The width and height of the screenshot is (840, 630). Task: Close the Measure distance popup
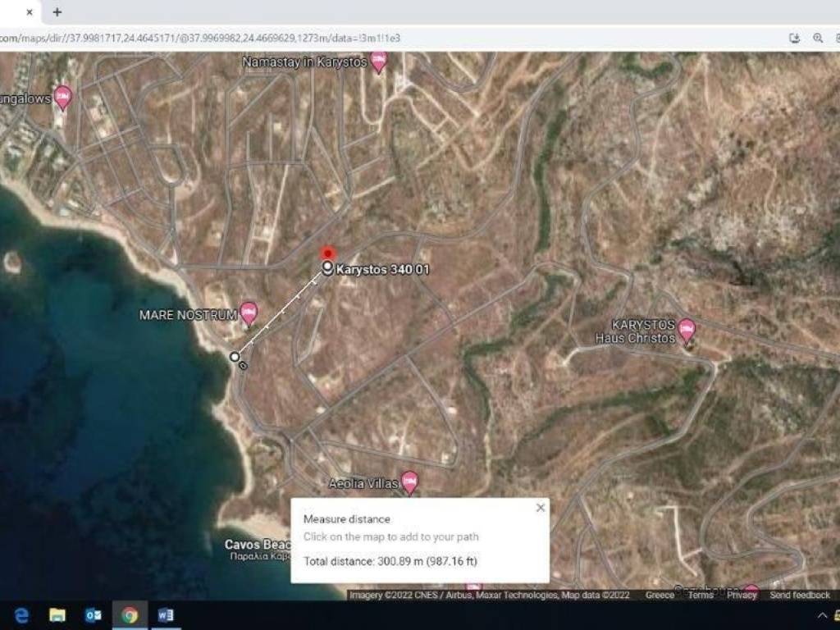coord(540,508)
